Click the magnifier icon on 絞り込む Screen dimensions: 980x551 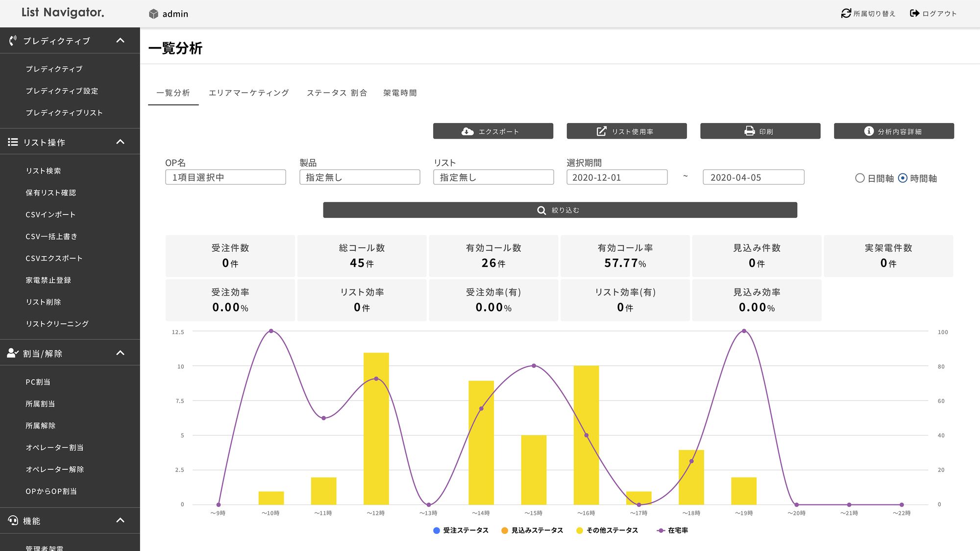tap(541, 210)
